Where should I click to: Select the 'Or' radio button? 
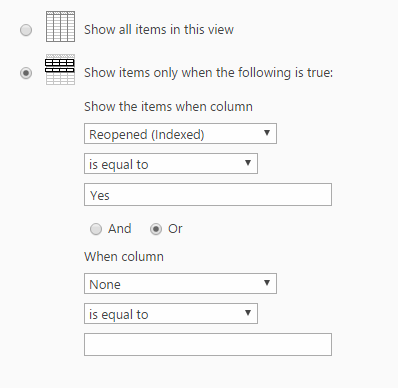point(156,229)
